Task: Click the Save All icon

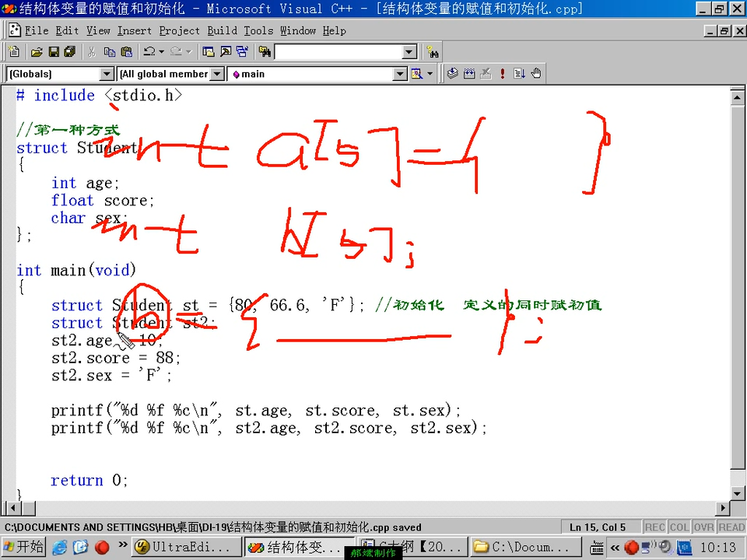Action: point(70,51)
